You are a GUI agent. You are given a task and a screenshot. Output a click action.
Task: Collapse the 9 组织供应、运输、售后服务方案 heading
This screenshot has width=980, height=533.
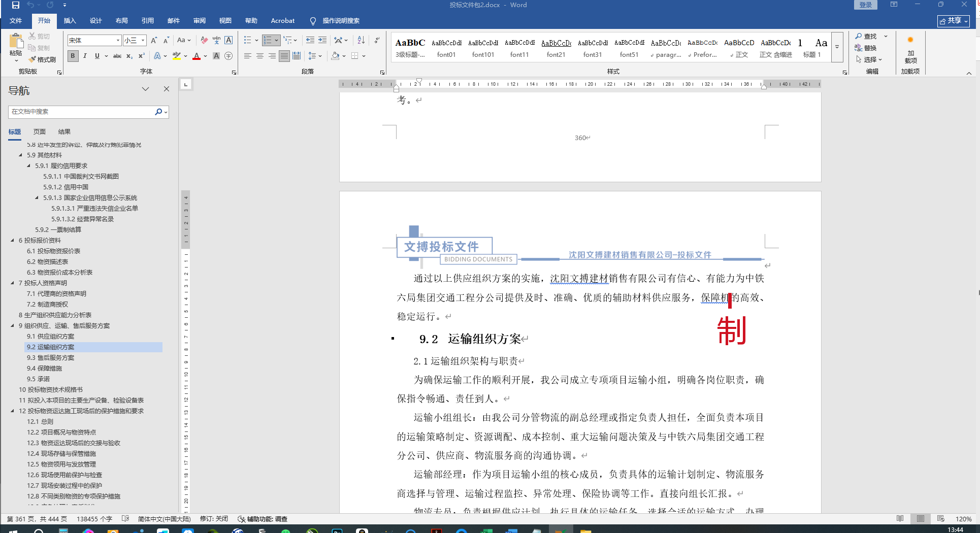click(13, 326)
